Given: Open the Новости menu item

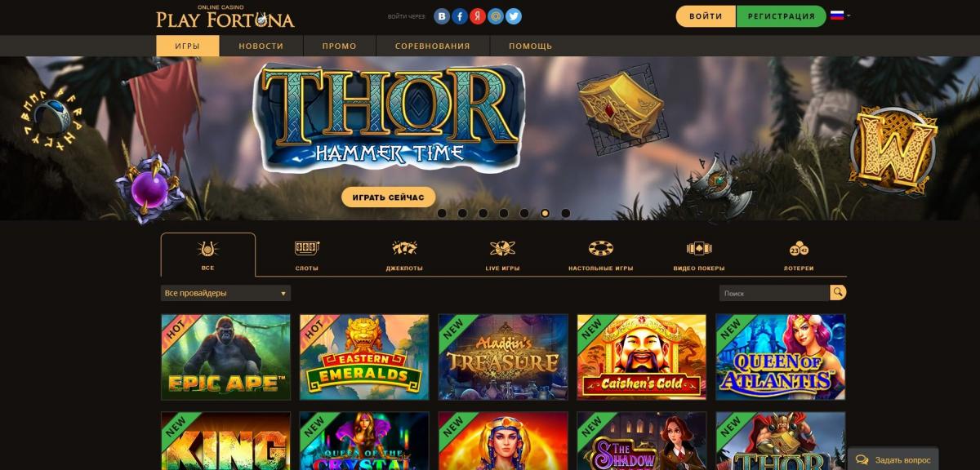Looking at the screenshot, I should pos(261,46).
